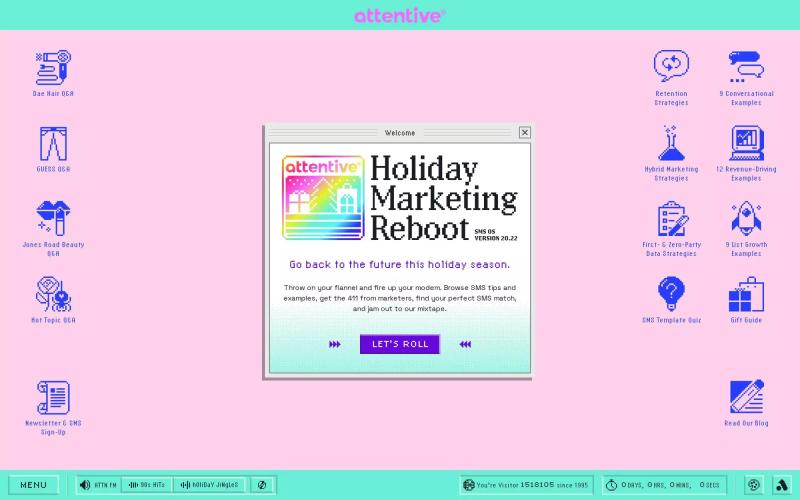The image size is (800, 500).
Task: Close the Welcome window
Action: 524,133
